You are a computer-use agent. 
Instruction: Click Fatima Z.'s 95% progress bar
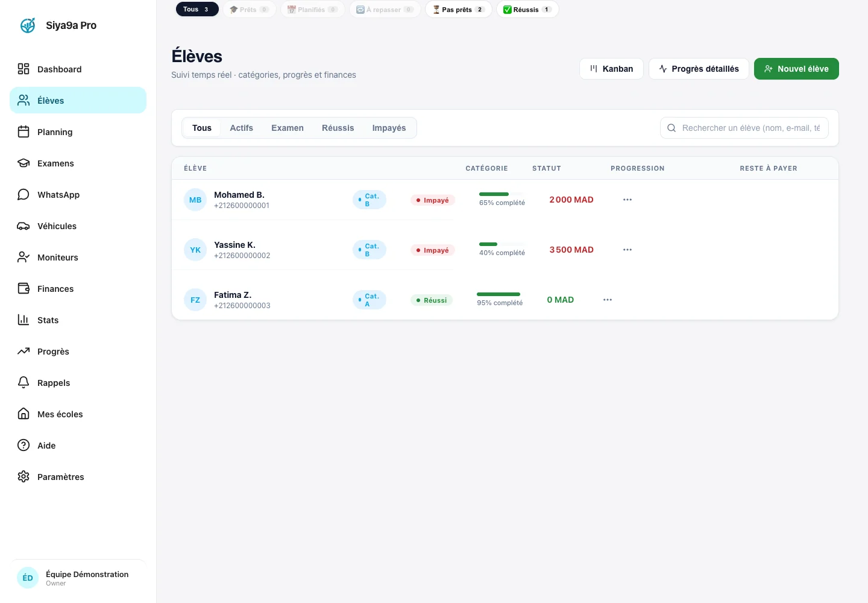[498, 294]
